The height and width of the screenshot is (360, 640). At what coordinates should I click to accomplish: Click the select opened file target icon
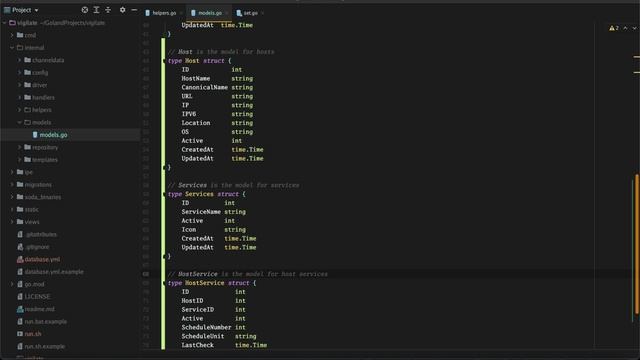click(84, 10)
